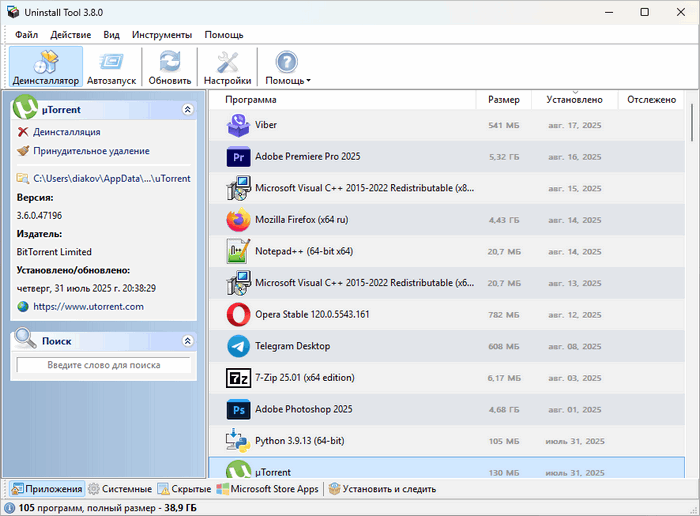Select Adobe Premiere Pro 2025 icon
Image resolution: width=700 pixels, height=516 pixels.
pos(238,157)
